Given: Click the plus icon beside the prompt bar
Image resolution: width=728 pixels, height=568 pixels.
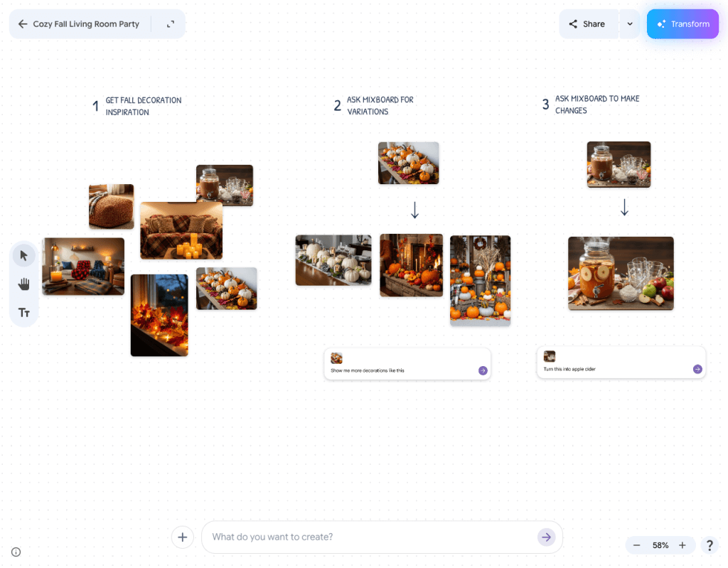Looking at the screenshot, I should pos(182,537).
